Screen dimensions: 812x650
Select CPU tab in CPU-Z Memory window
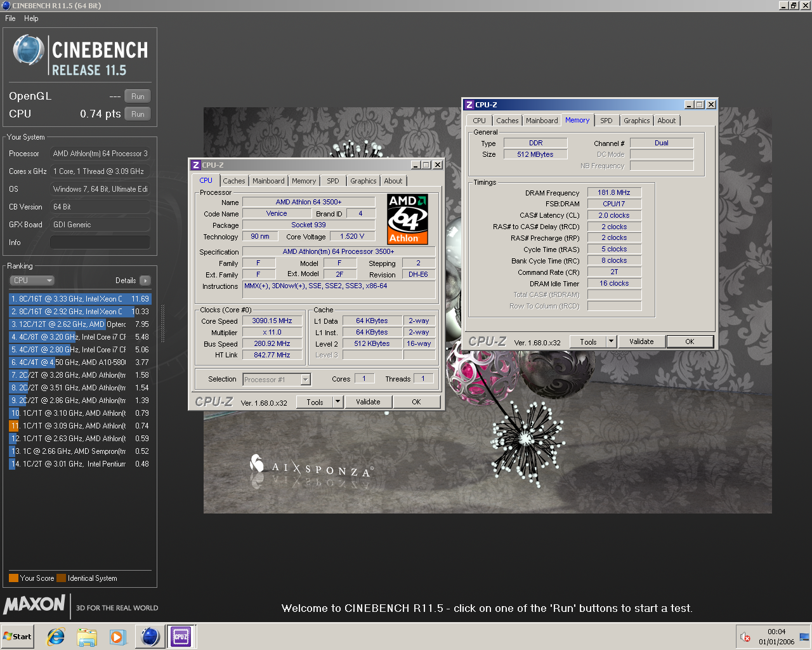(x=480, y=121)
